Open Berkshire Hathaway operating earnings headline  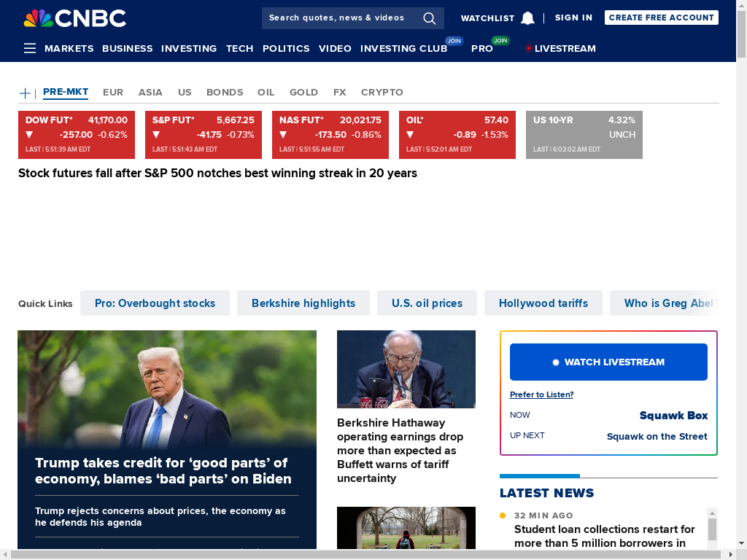click(400, 451)
